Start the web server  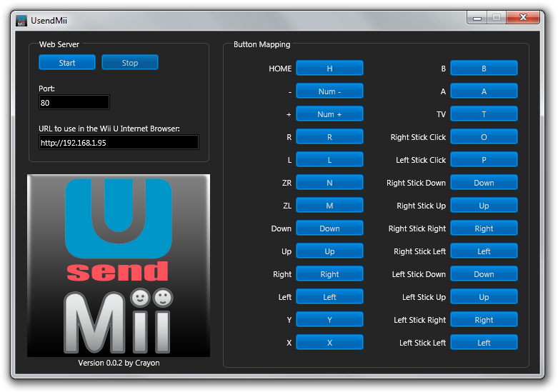(x=67, y=63)
